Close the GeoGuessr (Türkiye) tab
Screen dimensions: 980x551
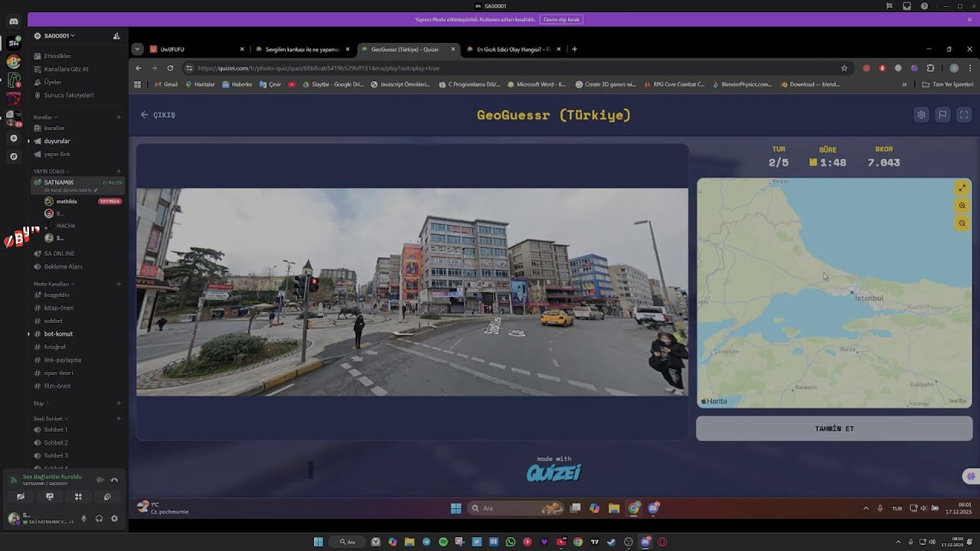pyautogui.click(x=452, y=49)
